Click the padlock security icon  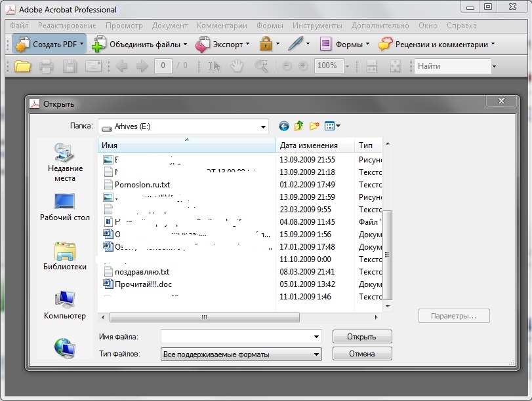[x=266, y=44]
